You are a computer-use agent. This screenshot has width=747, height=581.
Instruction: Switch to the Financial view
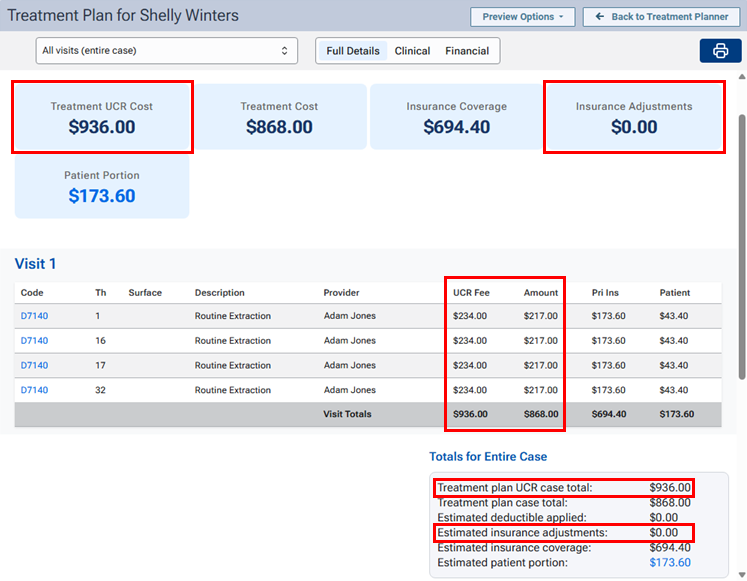[x=467, y=51]
